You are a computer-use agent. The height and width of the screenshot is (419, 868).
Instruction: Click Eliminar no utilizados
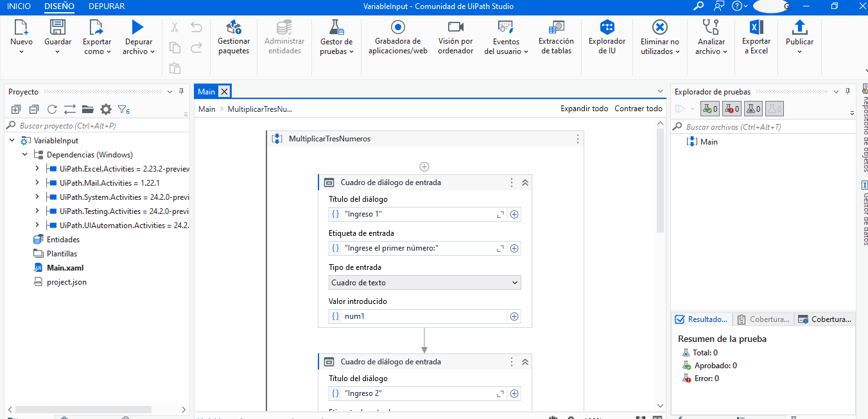[659, 37]
